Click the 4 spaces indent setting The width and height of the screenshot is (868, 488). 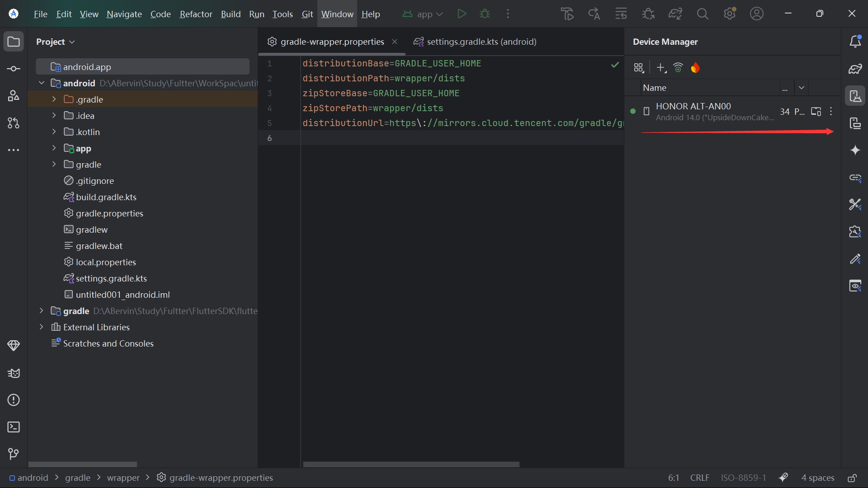(817, 478)
